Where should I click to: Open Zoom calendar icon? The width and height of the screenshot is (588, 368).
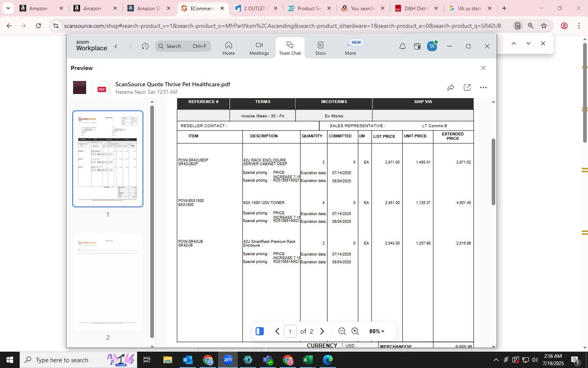pyautogui.click(x=417, y=46)
